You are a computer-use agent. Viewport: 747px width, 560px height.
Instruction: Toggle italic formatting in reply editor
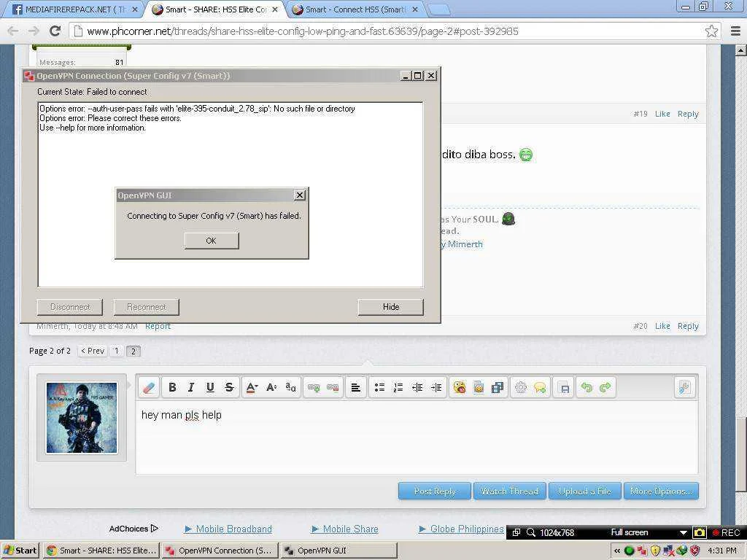click(191, 388)
